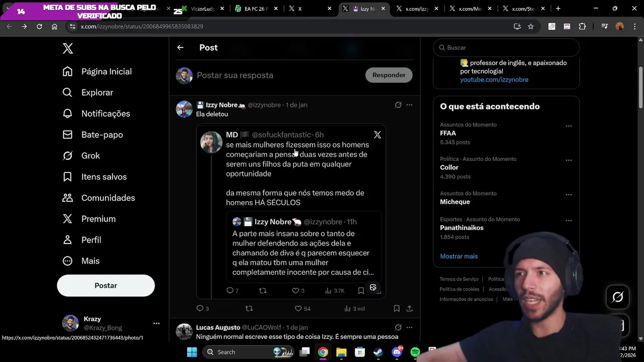Screen dimensions: 644x362
Task: Open options for the Micheque trend
Action: point(569,195)
